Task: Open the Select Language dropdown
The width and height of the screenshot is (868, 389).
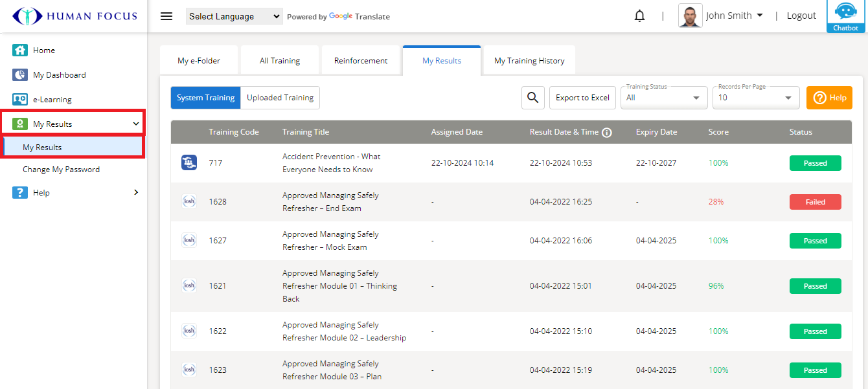Action: click(234, 17)
